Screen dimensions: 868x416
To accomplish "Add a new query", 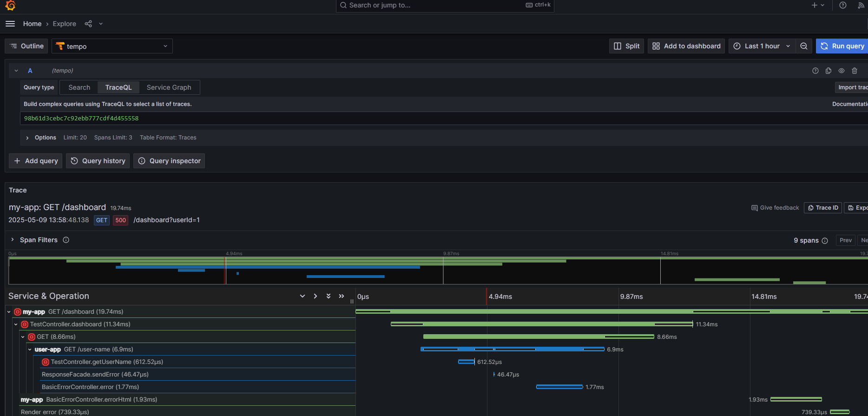I will [x=36, y=161].
